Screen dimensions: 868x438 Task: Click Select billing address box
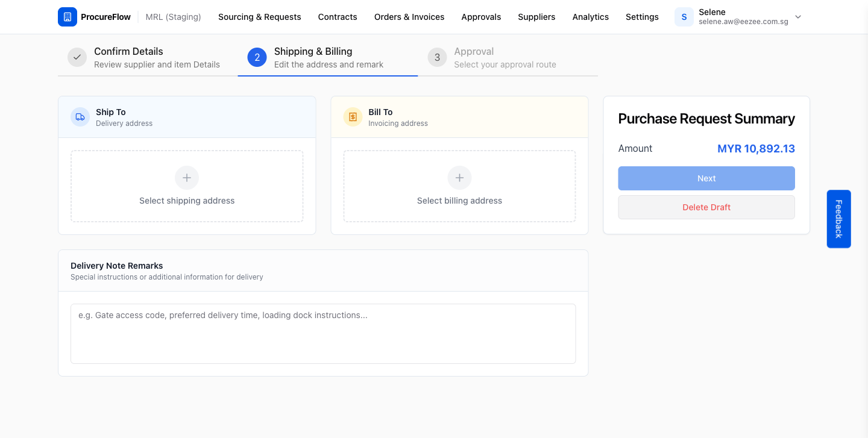459,186
